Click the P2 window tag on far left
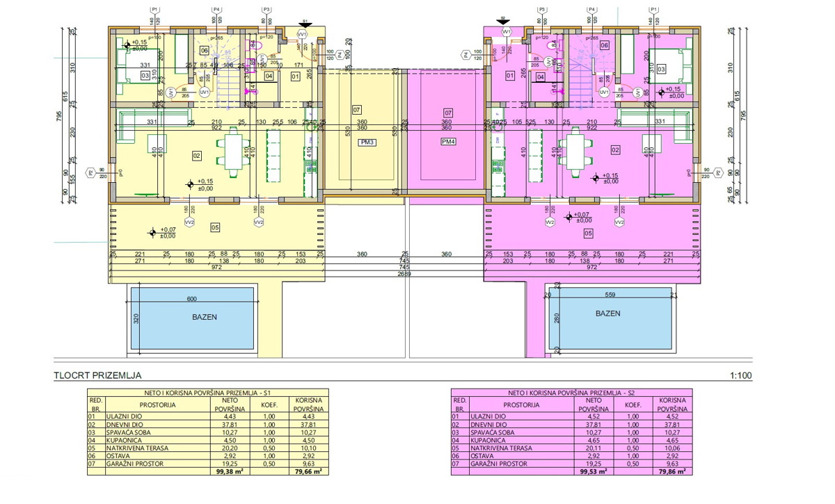 (90, 172)
